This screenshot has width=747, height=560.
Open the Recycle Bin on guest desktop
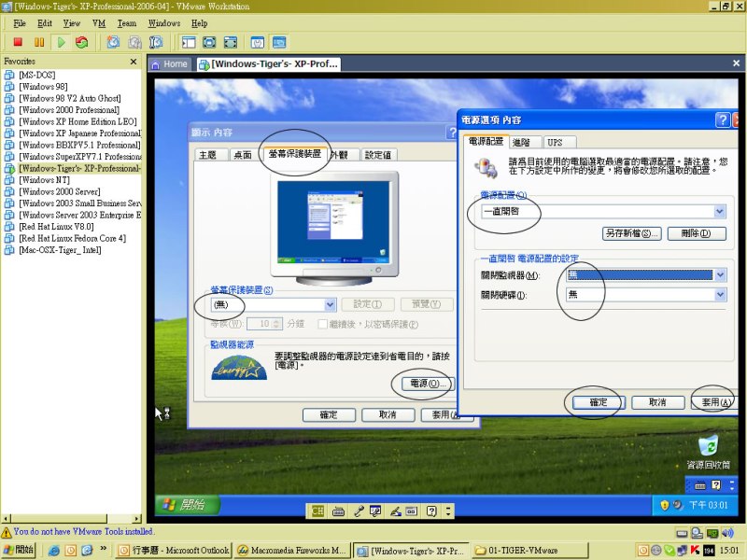(x=708, y=452)
